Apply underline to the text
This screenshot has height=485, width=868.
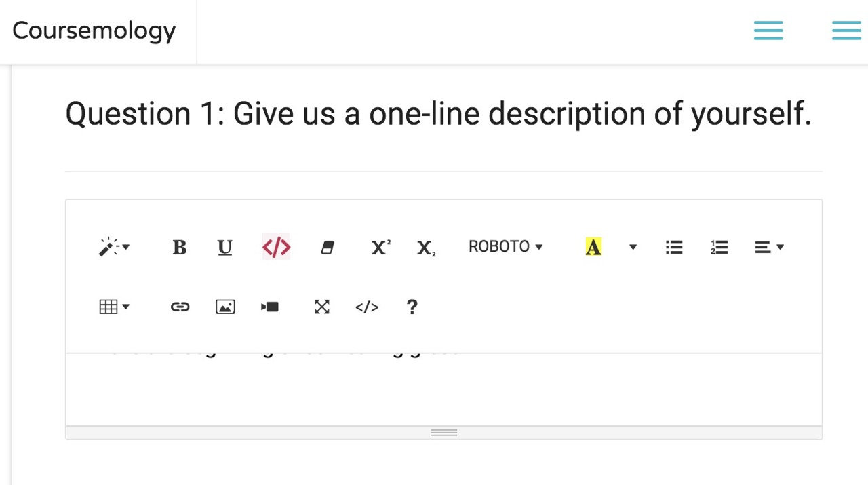[224, 247]
